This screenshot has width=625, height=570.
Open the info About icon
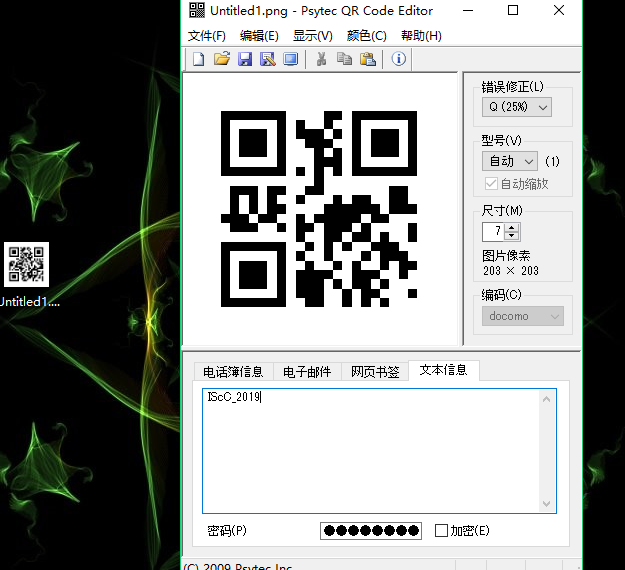tap(399, 59)
